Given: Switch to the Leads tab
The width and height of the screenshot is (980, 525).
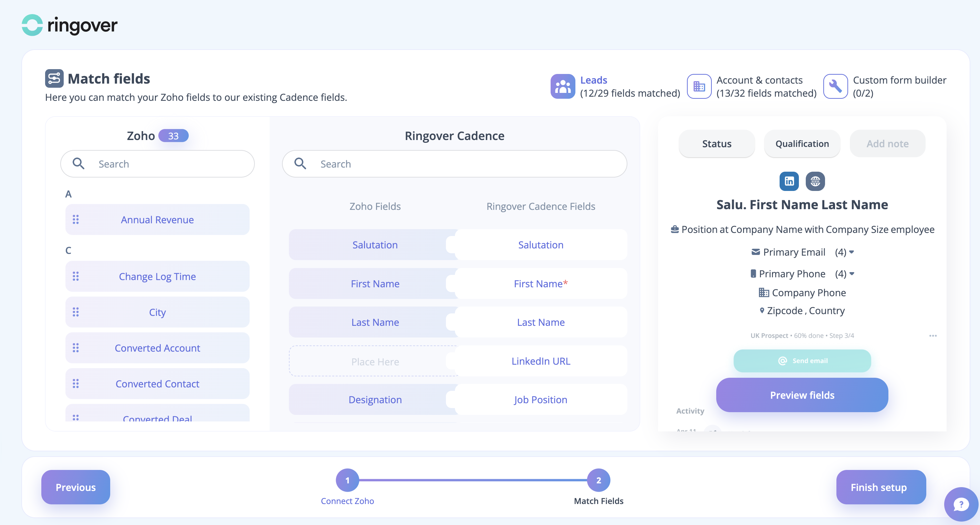Looking at the screenshot, I should [615, 86].
